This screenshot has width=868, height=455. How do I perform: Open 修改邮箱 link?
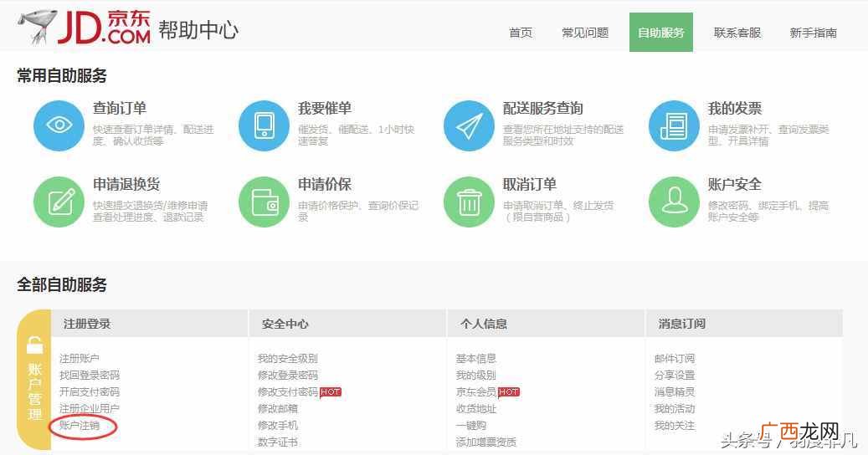point(277,408)
